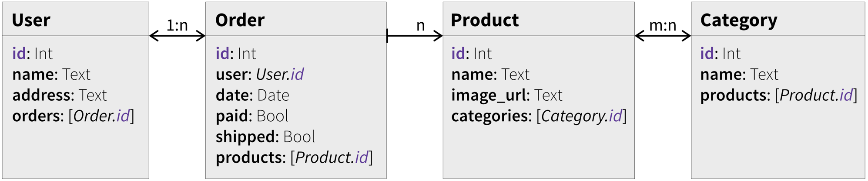Select the Category table title
Viewport: 868px width, 181px height.
point(738,20)
